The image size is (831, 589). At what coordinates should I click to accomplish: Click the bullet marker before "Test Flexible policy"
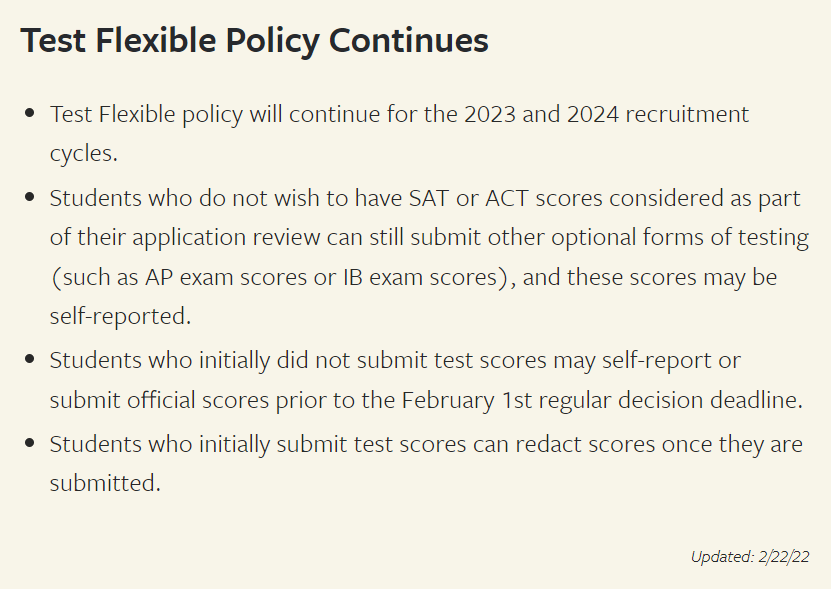[30, 114]
